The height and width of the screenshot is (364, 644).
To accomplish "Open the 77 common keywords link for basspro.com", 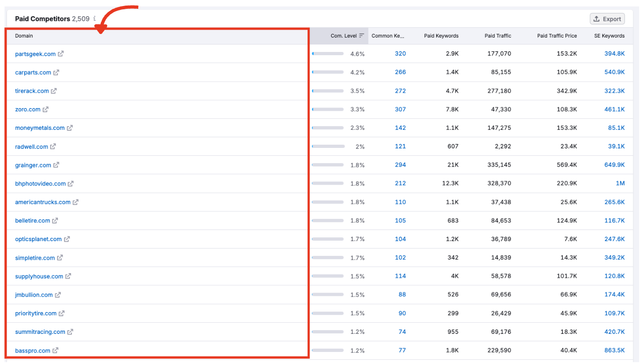I will point(402,351).
